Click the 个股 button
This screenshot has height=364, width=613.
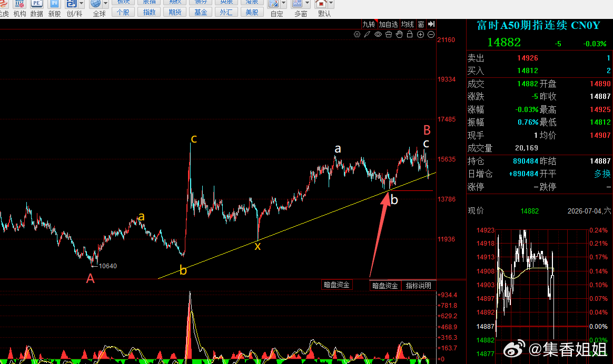[123, 13]
